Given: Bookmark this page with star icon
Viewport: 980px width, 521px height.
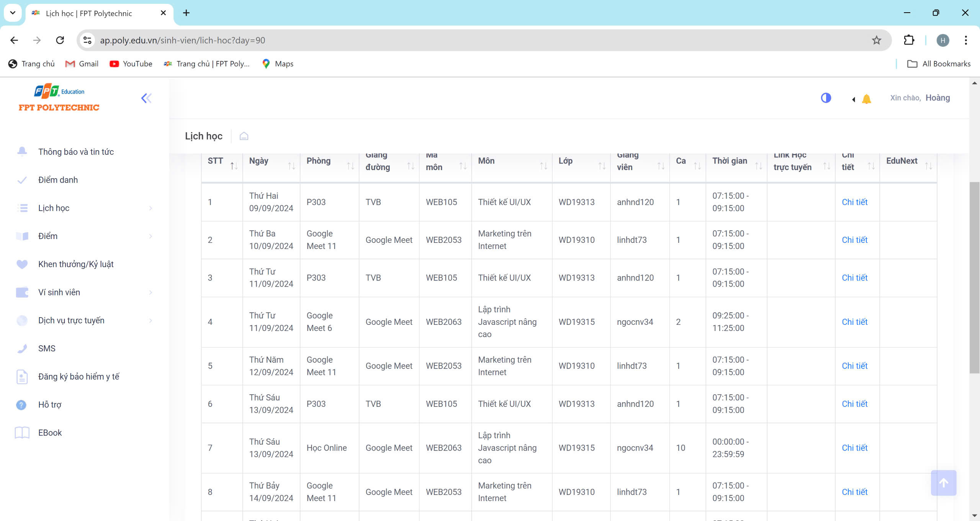Looking at the screenshot, I should click(876, 40).
